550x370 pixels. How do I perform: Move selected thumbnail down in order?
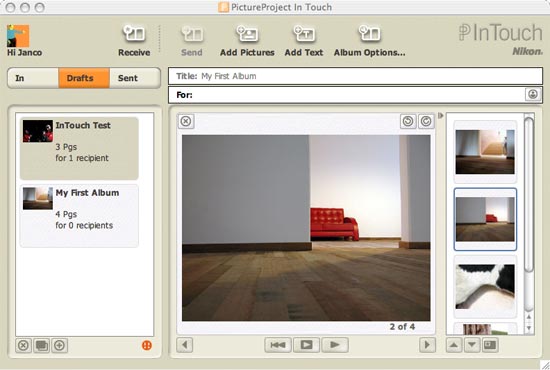click(x=472, y=345)
